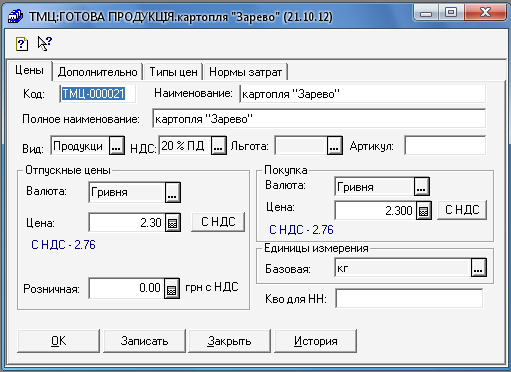Image resolution: width=511 pixels, height=372 pixels.
Task: Switch to the Дополнительно tab
Action: click(x=97, y=72)
